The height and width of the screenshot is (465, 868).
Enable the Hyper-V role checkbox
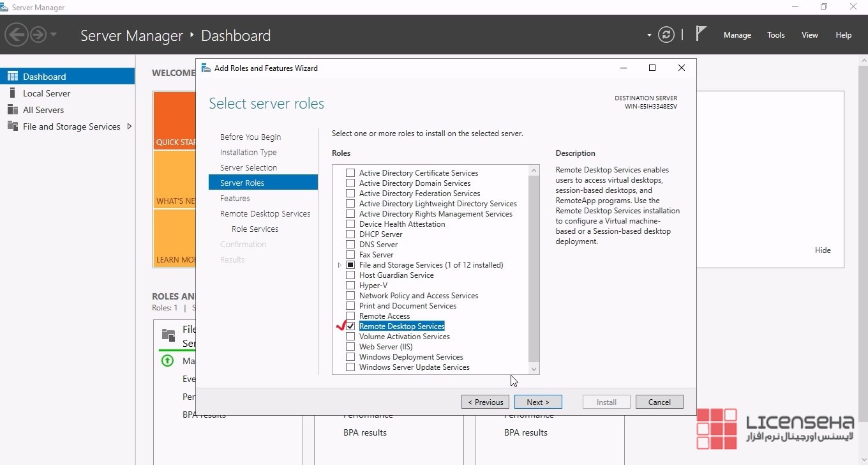point(350,286)
